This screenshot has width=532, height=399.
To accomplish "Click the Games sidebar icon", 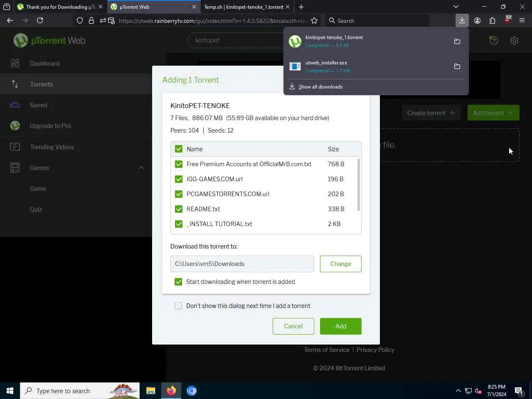I will point(15,167).
